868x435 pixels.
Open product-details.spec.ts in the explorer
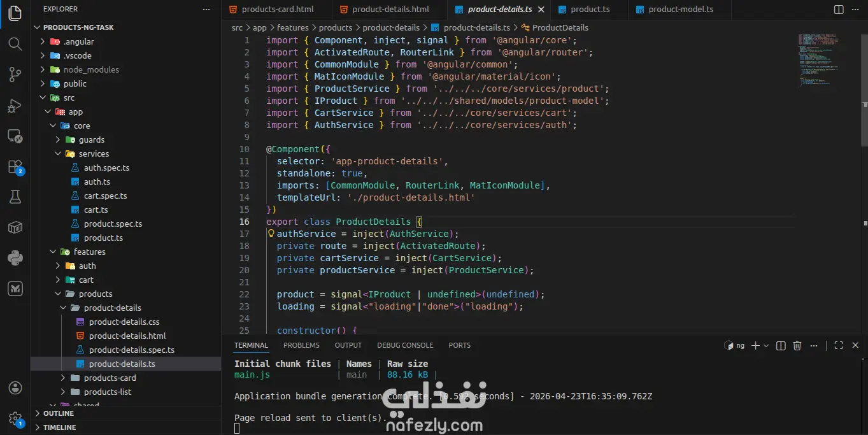point(127,350)
